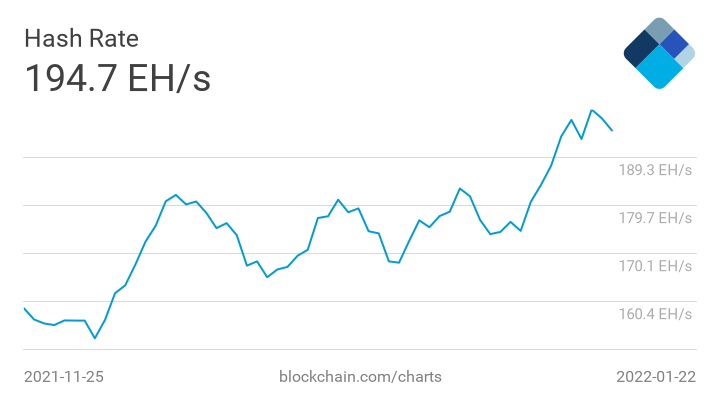Click the pale blue right logo segment

[x=685, y=56]
